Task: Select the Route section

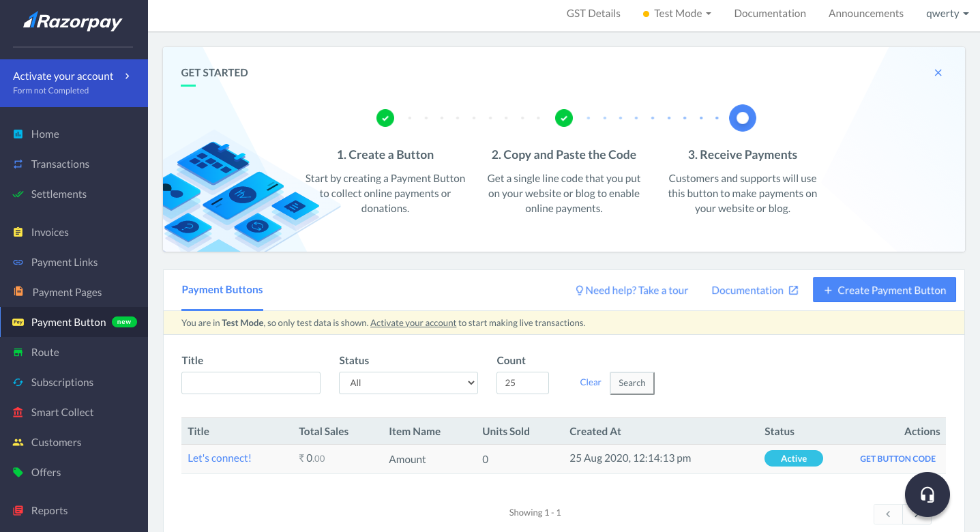Action: [45, 352]
